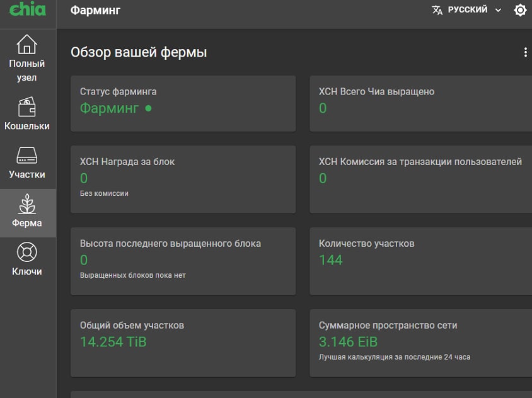
Task: Select the Ключи label
Action: click(27, 271)
